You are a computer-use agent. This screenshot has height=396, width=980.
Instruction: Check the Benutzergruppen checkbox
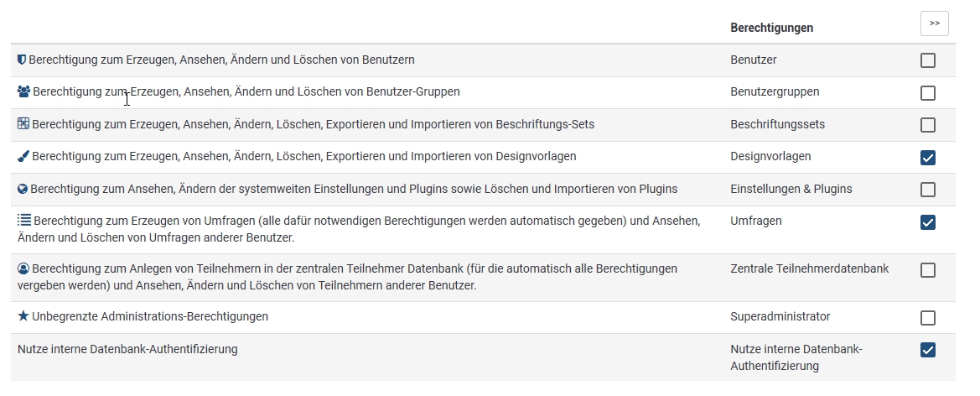(x=928, y=92)
